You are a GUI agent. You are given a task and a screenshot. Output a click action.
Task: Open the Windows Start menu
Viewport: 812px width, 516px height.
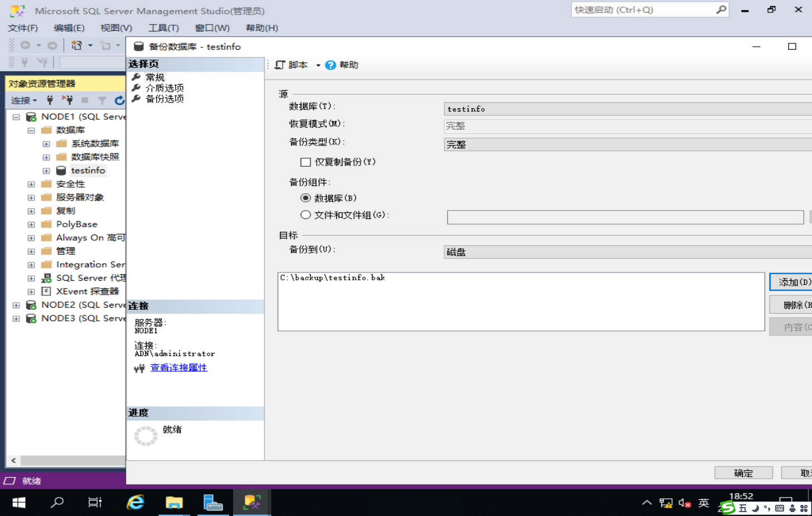(19, 503)
